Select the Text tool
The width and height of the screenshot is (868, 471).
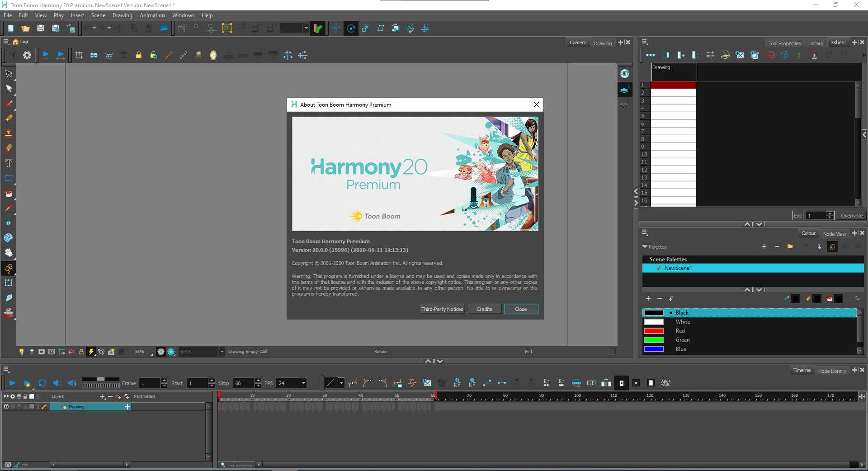click(x=9, y=163)
